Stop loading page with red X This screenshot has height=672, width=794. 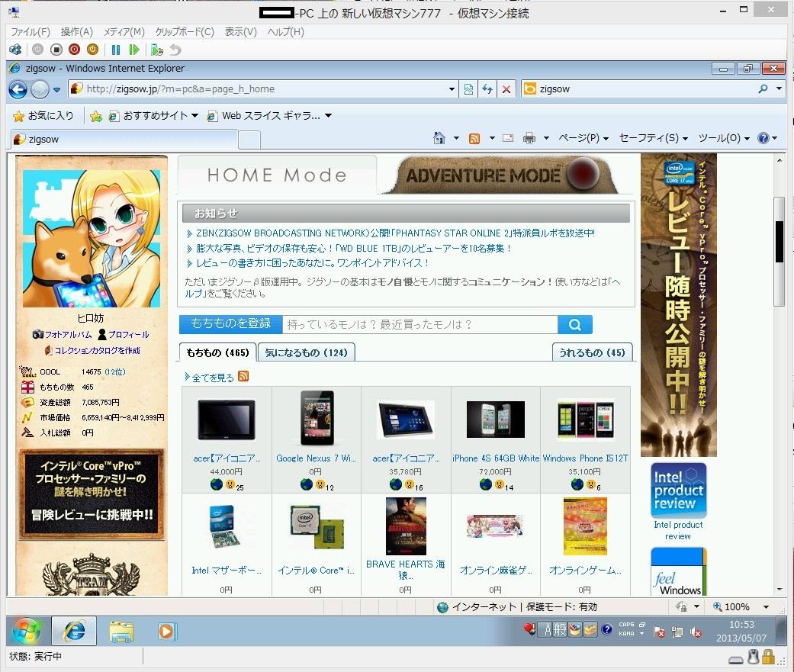click(x=506, y=89)
